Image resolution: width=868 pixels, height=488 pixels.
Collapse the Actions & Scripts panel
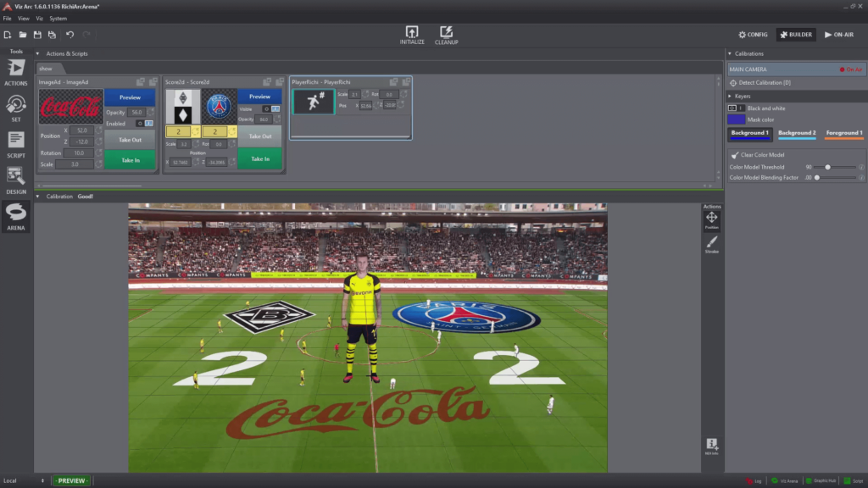coord(37,53)
